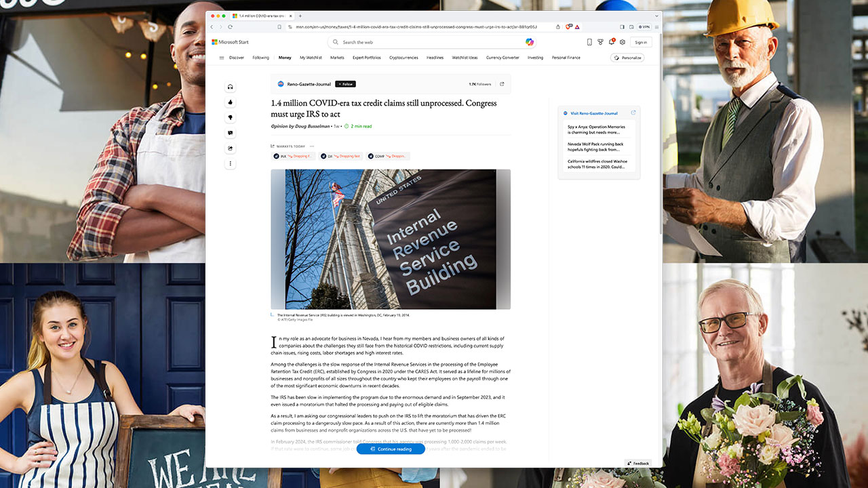The width and height of the screenshot is (868, 488).
Task: Open the Visit Reno-Gazette-Journal link
Action: (x=594, y=113)
